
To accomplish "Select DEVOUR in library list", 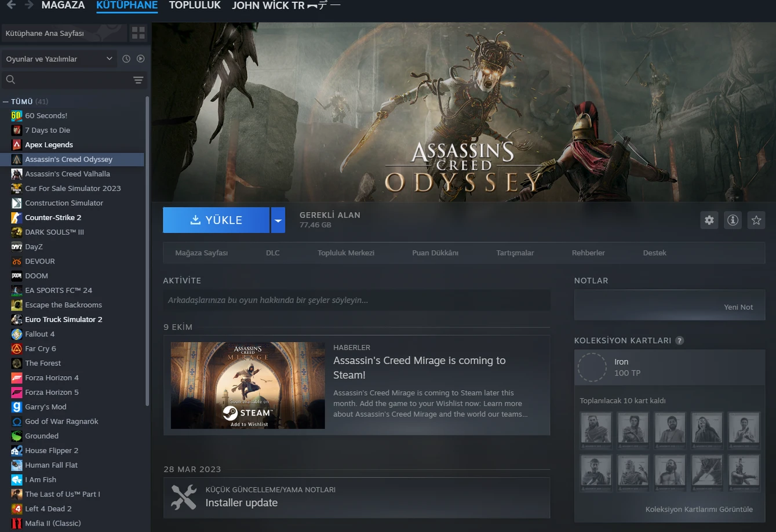I will [x=40, y=261].
